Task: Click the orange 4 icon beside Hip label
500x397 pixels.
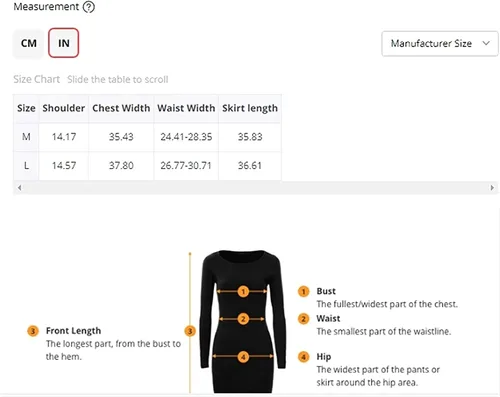Action: coord(303,357)
